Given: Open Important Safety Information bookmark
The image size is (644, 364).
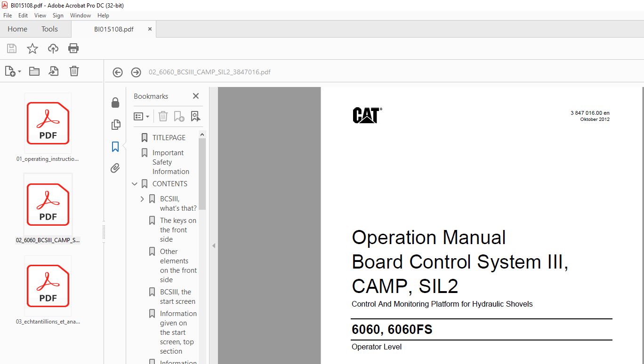Looking at the screenshot, I should coord(171,162).
